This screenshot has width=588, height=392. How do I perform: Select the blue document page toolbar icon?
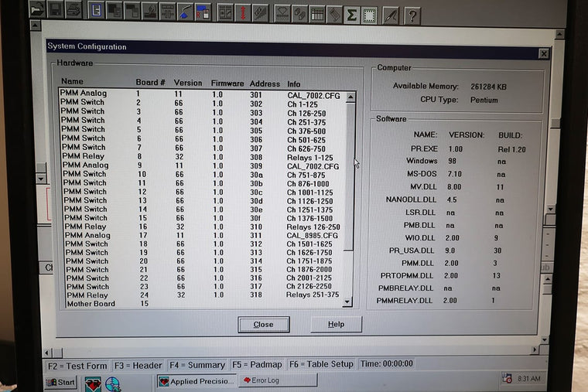pos(96,10)
